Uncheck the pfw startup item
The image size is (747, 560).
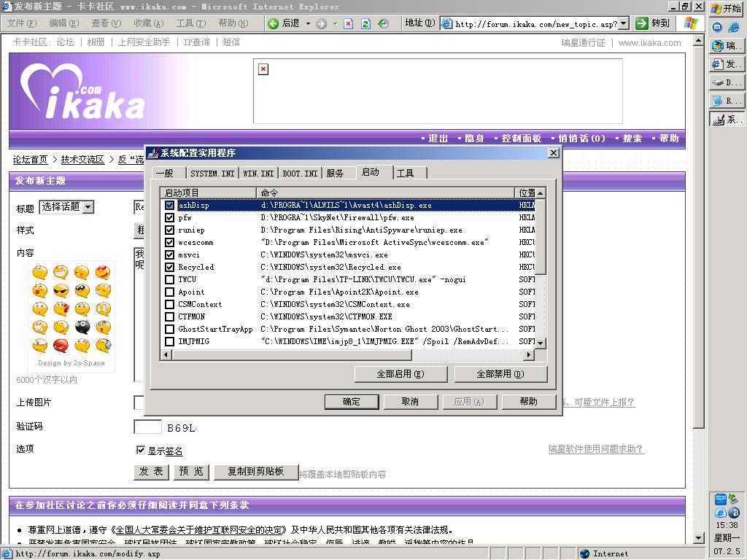point(169,217)
